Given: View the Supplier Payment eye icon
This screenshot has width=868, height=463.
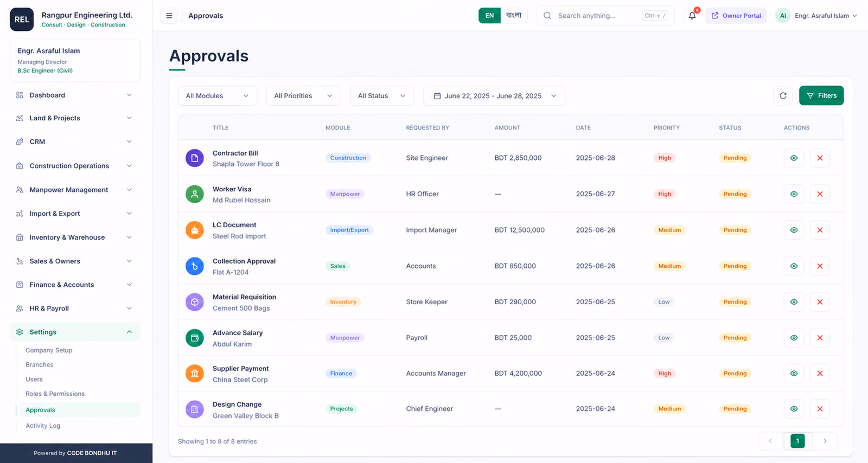Looking at the screenshot, I should pos(794,373).
